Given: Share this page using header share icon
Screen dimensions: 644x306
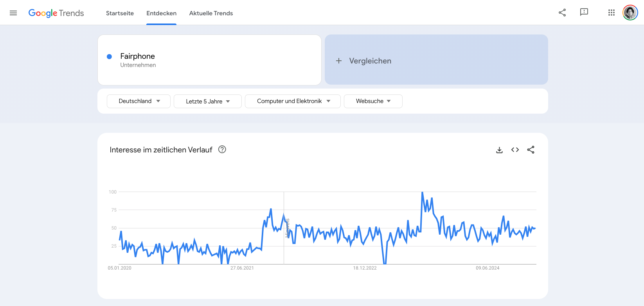Looking at the screenshot, I should tap(562, 13).
